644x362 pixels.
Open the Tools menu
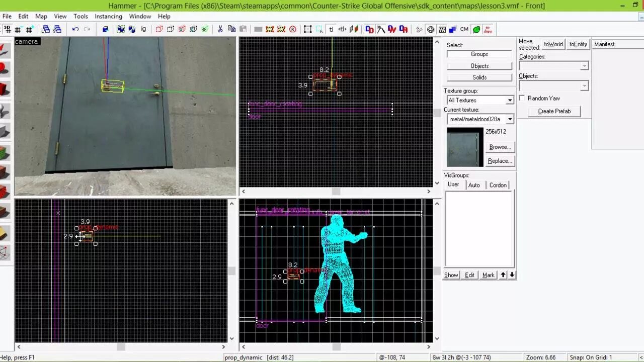[x=80, y=16]
